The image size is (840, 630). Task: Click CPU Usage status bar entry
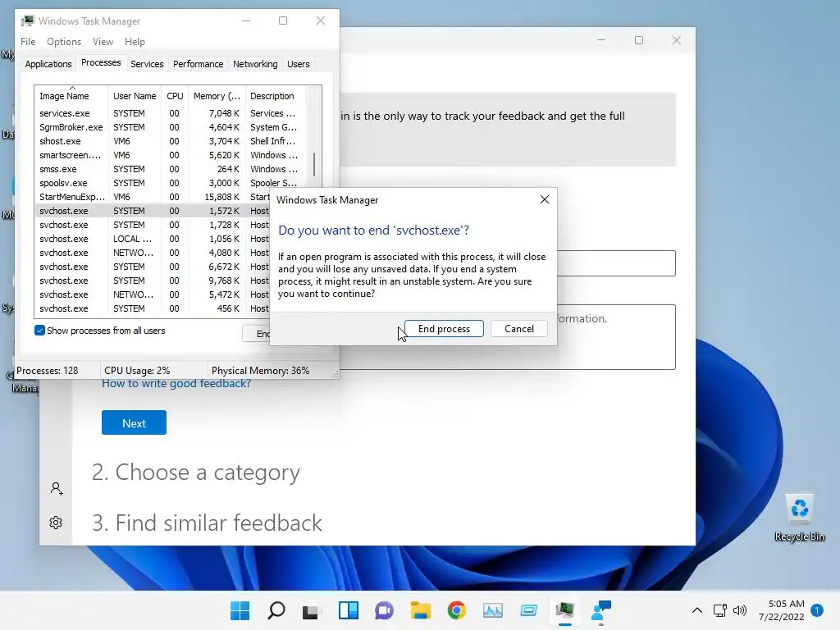pyautogui.click(x=137, y=370)
